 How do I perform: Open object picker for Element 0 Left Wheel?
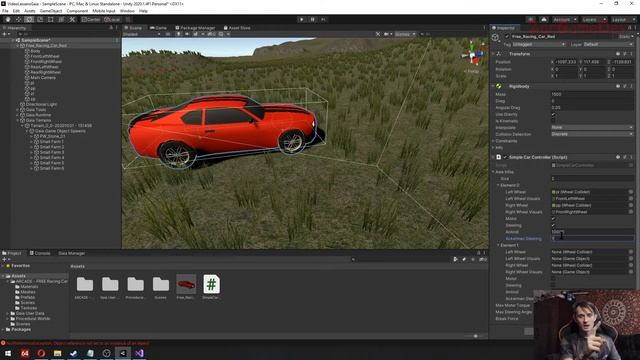coord(631,192)
